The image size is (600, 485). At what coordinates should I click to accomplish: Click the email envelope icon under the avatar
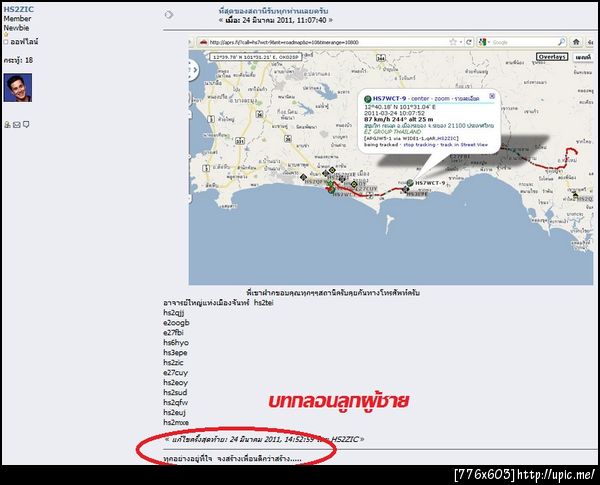pos(16,125)
